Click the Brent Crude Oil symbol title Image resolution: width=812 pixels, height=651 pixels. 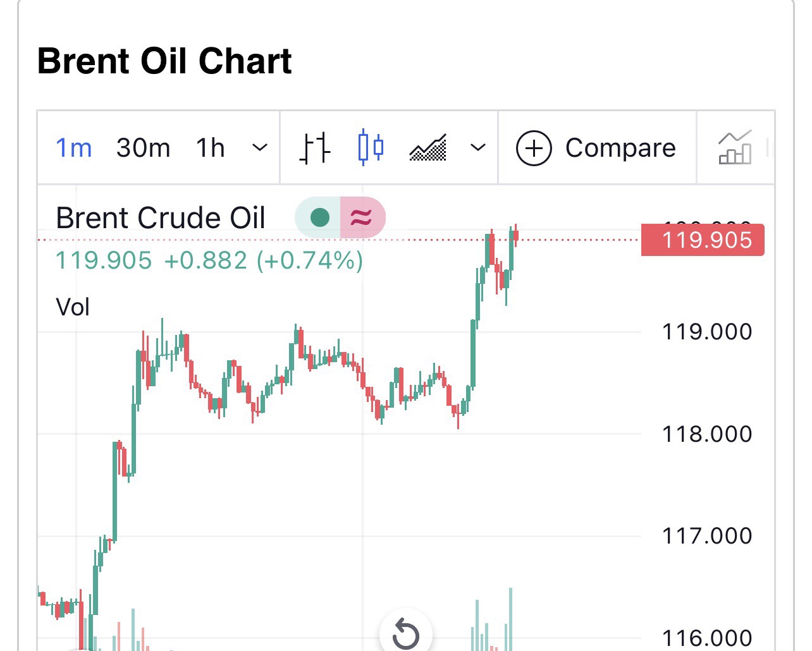(x=161, y=218)
